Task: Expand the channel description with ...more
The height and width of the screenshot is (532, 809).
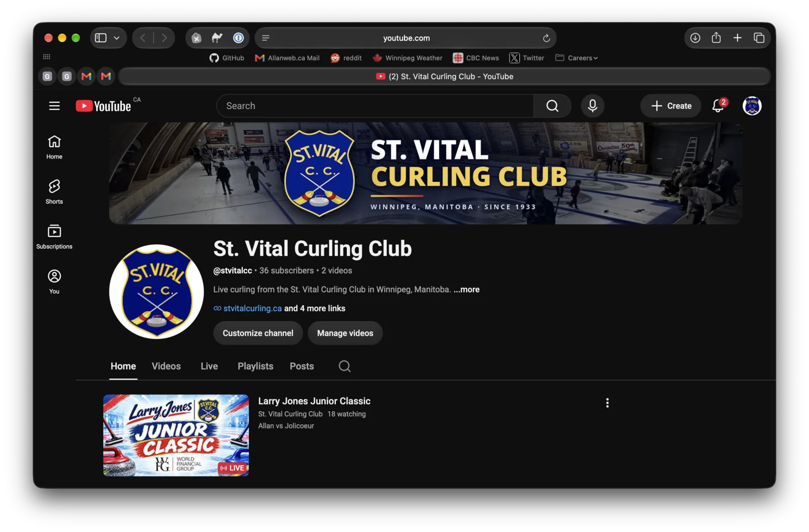Action: pos(466,289)
